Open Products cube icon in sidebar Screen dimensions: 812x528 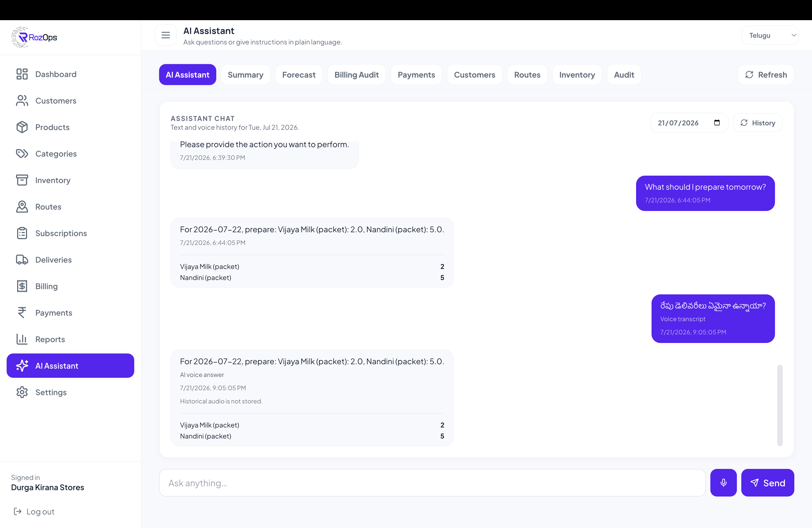click(x=22, y=127)
